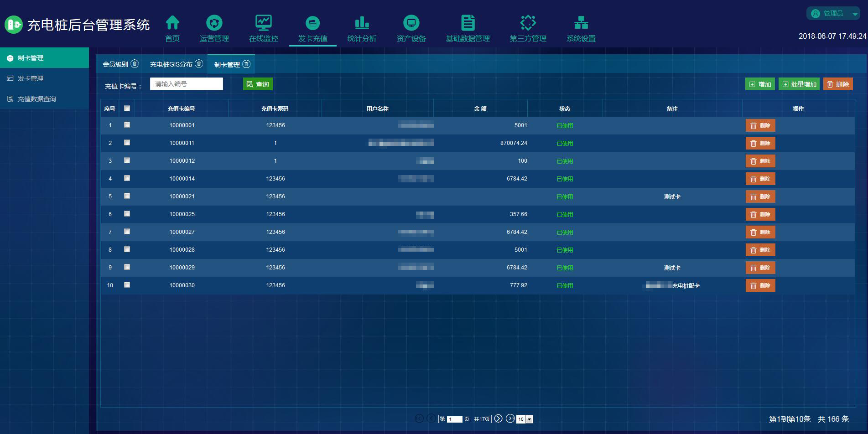Click the 批量增加 button
Image resolution: width=868 pixels, height=434 pixels.
point(799,84)
